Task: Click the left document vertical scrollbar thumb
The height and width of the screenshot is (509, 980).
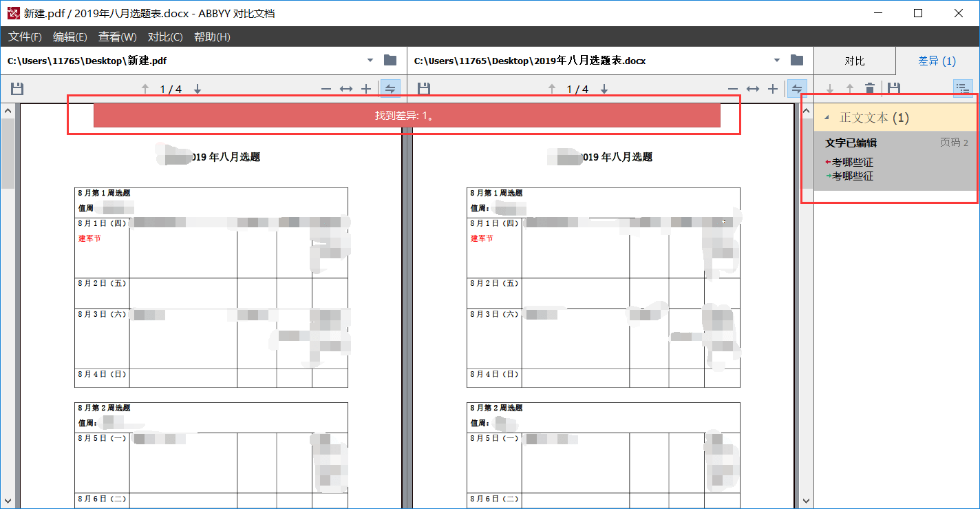Action: click(8, 152)
